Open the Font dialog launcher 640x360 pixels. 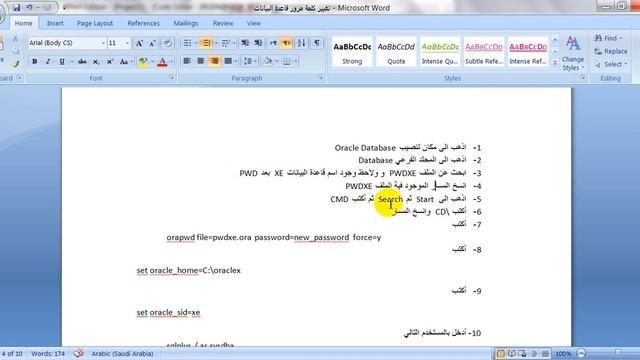(171, 78)
